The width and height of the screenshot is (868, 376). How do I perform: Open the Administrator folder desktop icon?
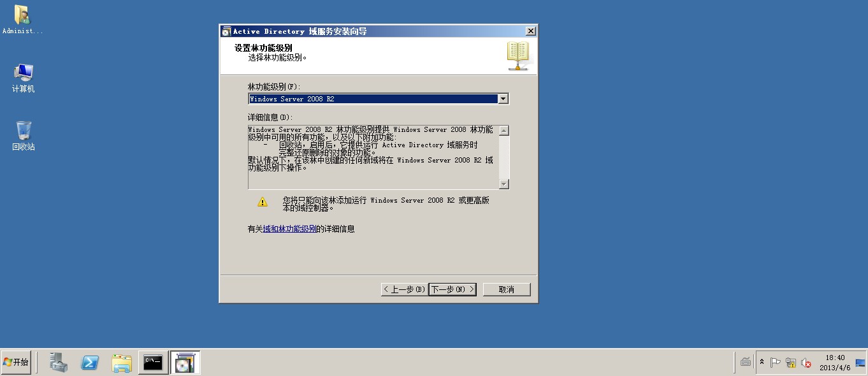(22, 19)
